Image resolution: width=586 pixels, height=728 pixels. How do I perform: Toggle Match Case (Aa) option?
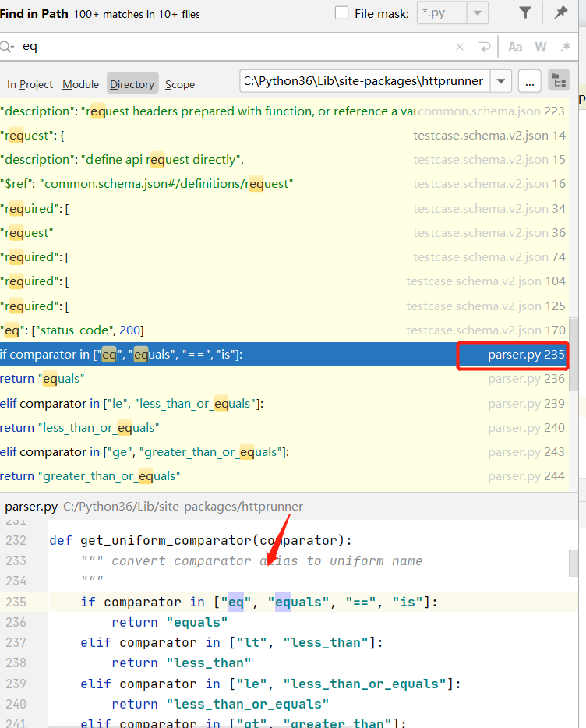515,47
